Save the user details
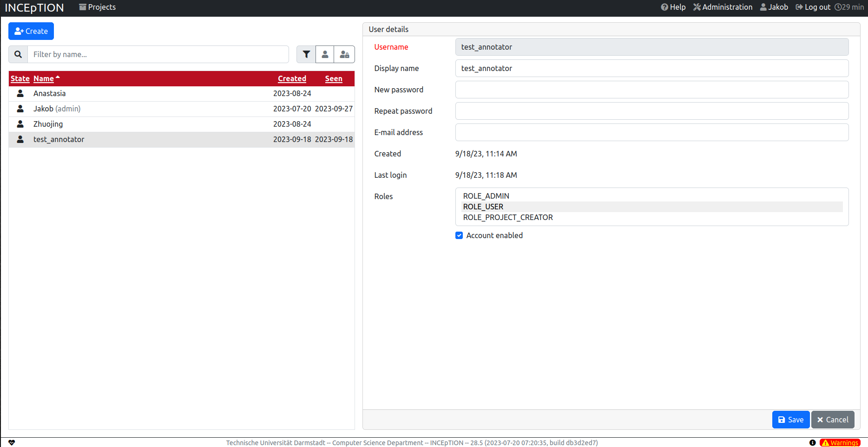The width and height of the screenshot is (868, 447). pos(791,420)
